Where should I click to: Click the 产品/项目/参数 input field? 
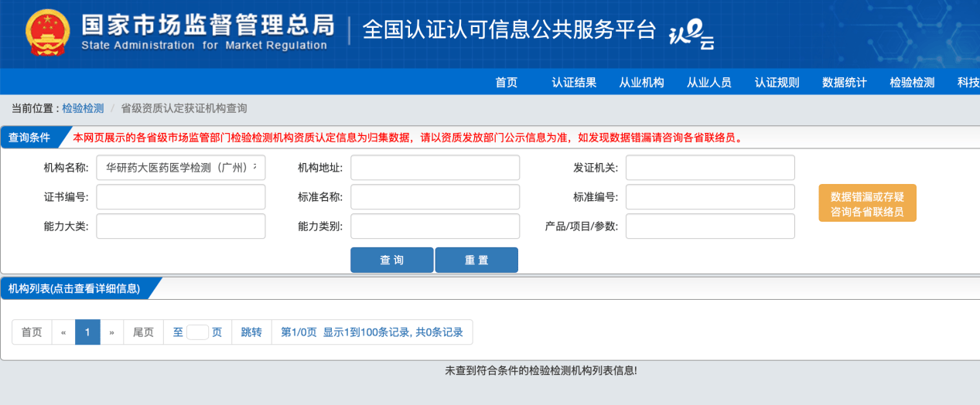coord(710,226)
